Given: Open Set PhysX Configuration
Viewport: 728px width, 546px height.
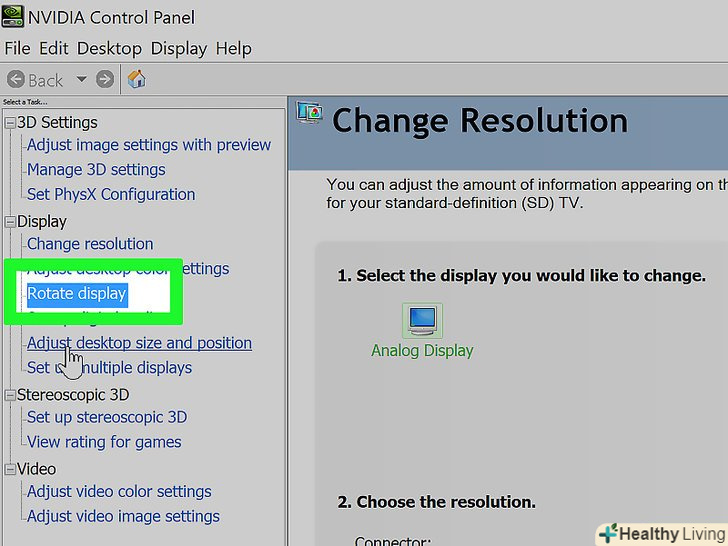Looking at the screenshot, I should tap(111, 194).
